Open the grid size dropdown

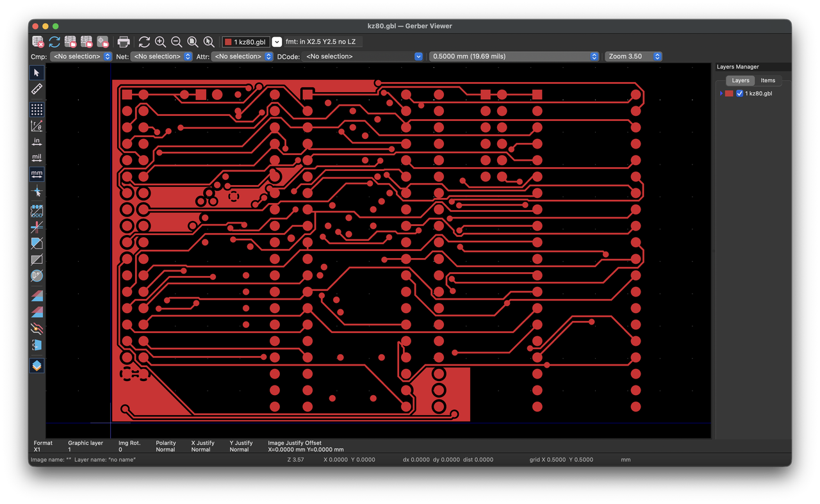tap(512, 56)
